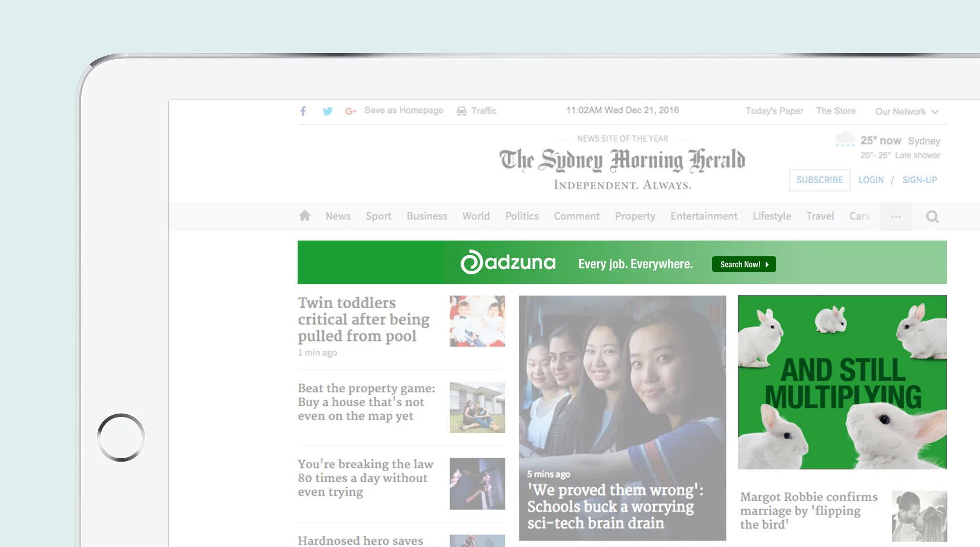Image resolution: width=980 pixels, height=547 pixels.
Task: Click the Traffic text link
Action: coord(484,111)
